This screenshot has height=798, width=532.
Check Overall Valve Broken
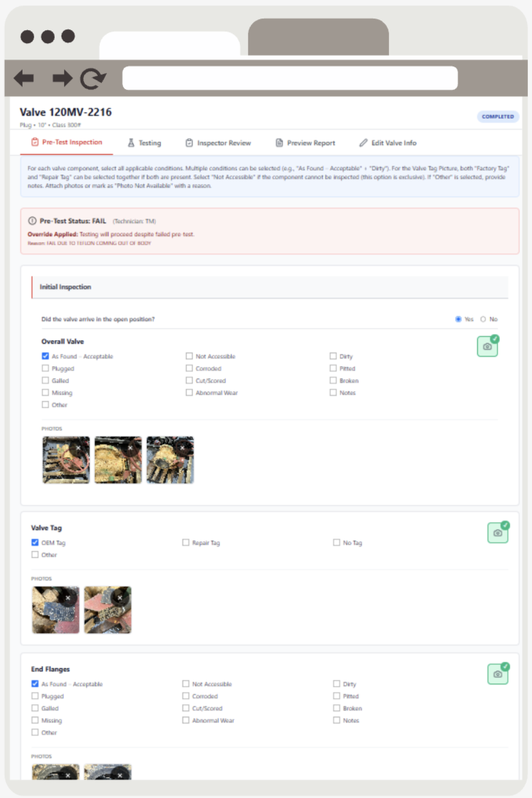(333, 381)
